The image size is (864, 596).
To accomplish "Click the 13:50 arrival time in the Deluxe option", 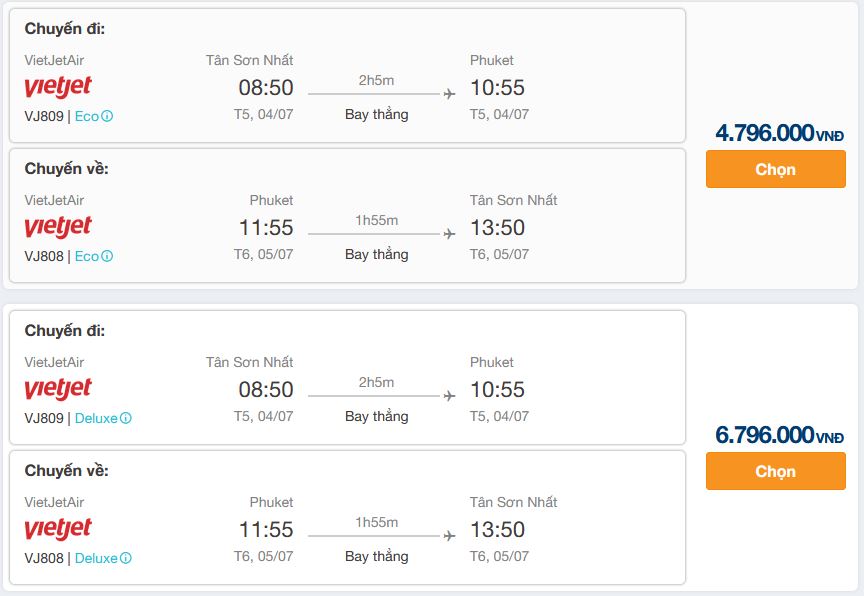I will click(x=497, y=530).
